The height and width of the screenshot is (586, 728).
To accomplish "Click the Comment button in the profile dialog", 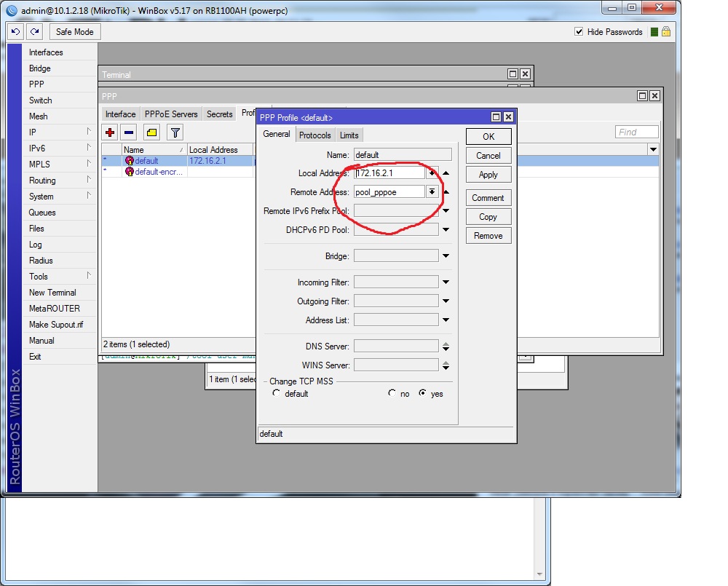I will coord(488,198).
